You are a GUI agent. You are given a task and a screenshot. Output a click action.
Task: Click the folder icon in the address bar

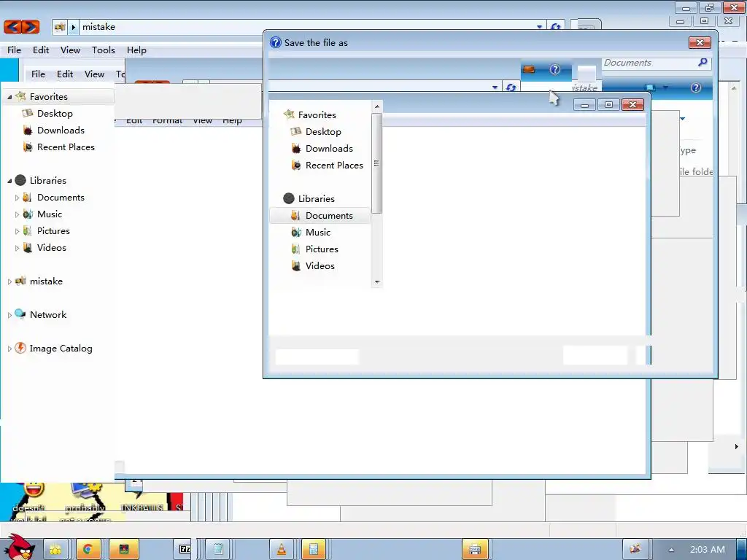pyautogui.click(x=60, y=27)
